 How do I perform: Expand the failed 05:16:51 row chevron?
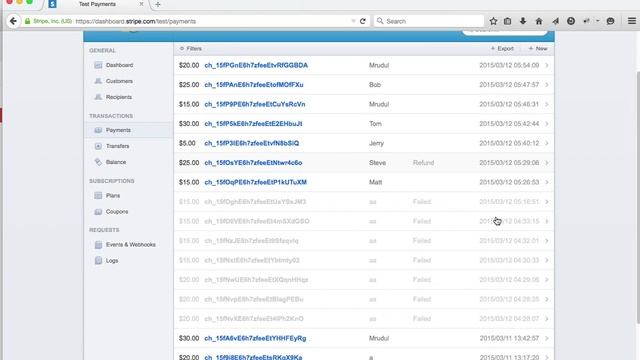click(x=547, y=202)
